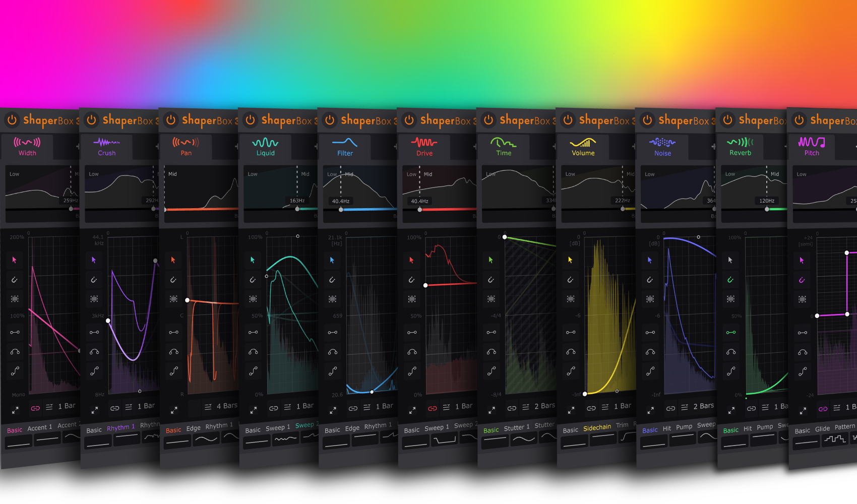Click the green magnet snap icon in Reverb panel
857x504 pixels.
[x=730, y=280]
